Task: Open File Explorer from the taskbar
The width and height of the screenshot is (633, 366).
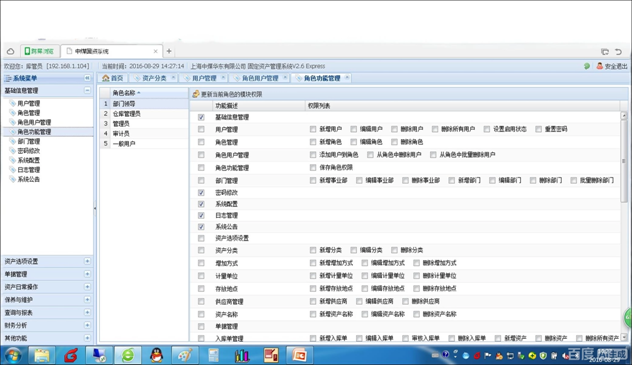Action: click(x=42, y=356)
